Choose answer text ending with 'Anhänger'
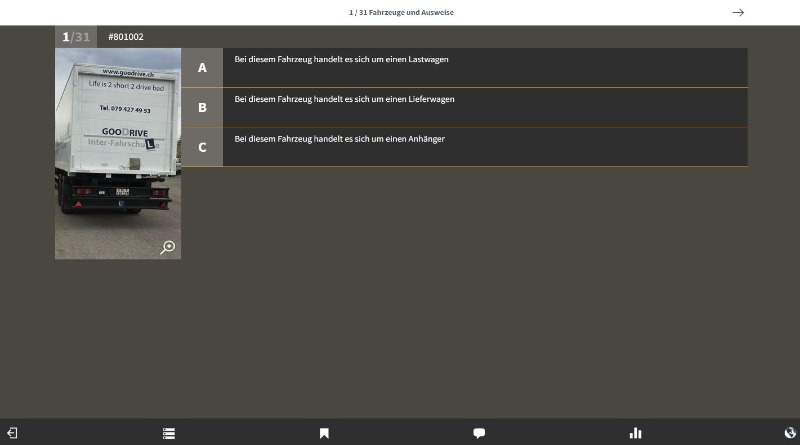The height and width of the screenshot is (445, 800). click(x=339, y=139)
